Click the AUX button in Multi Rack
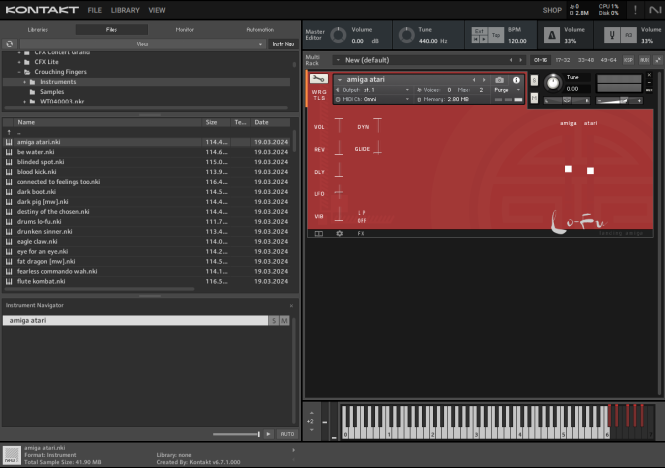The width and height of the screenshot is (665, 468). (x=644, y=60)
